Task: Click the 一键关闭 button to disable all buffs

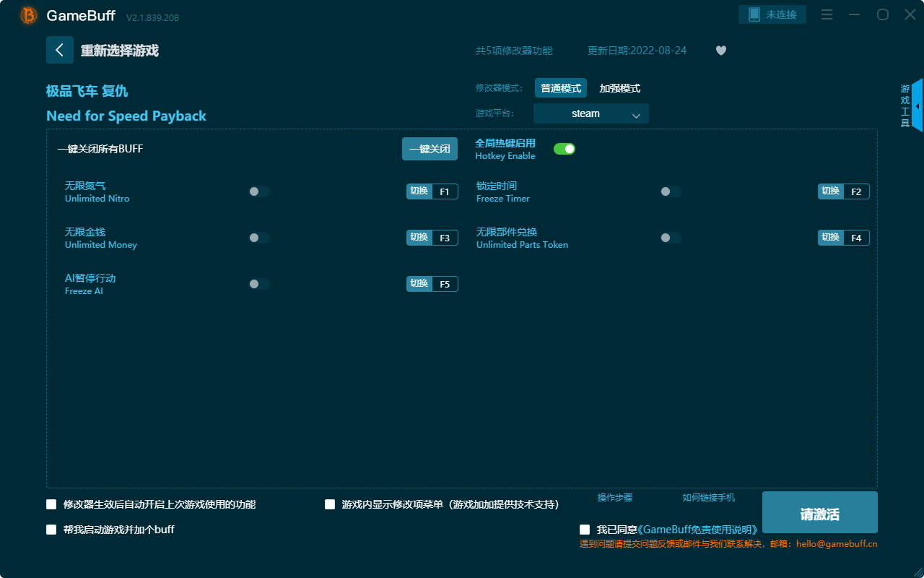Action: (430, 148)
